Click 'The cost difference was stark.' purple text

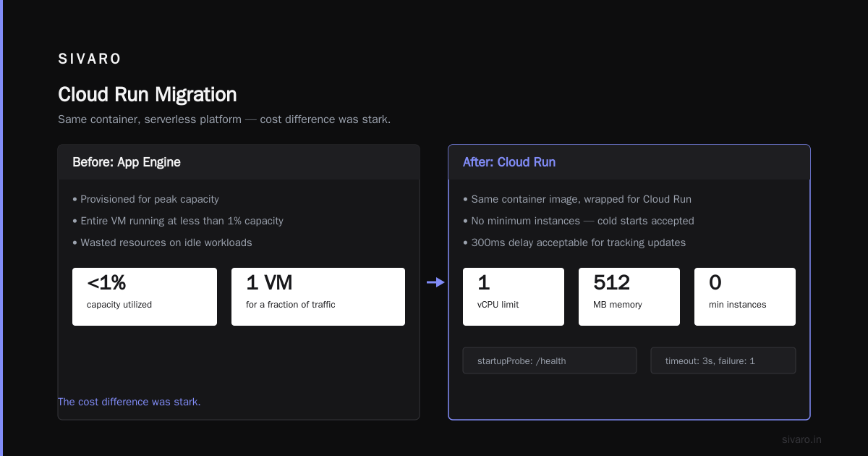pyautogui.click(x=129, y=402)
